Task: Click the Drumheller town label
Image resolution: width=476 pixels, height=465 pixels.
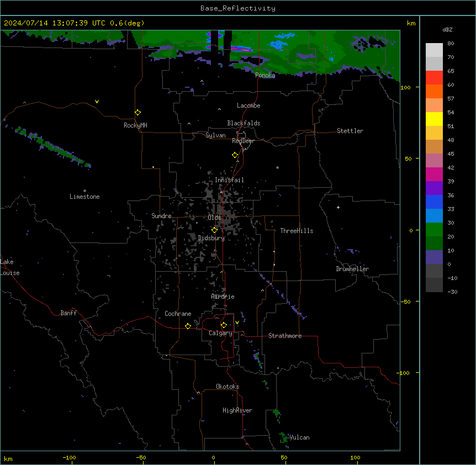Action: pyautogui.click(x=352, y=269)
